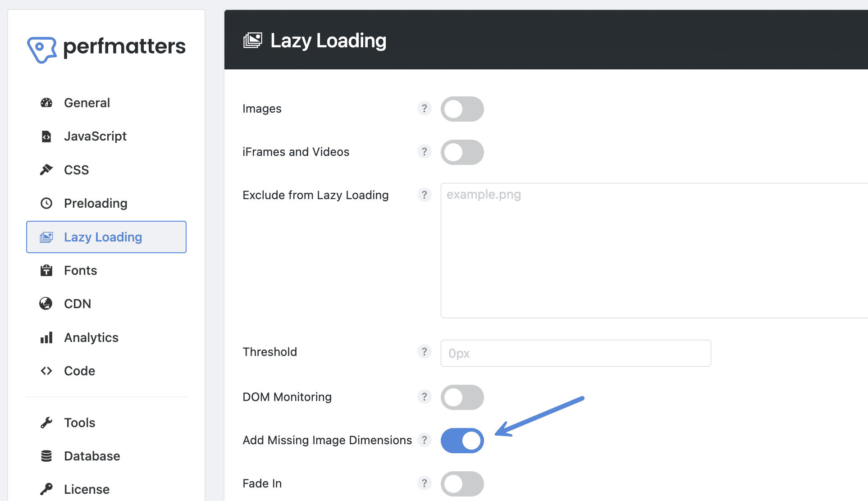868x501 pixels.
Task: Select the JavaScript sidebar icon
Action: [x=46, y=136]
